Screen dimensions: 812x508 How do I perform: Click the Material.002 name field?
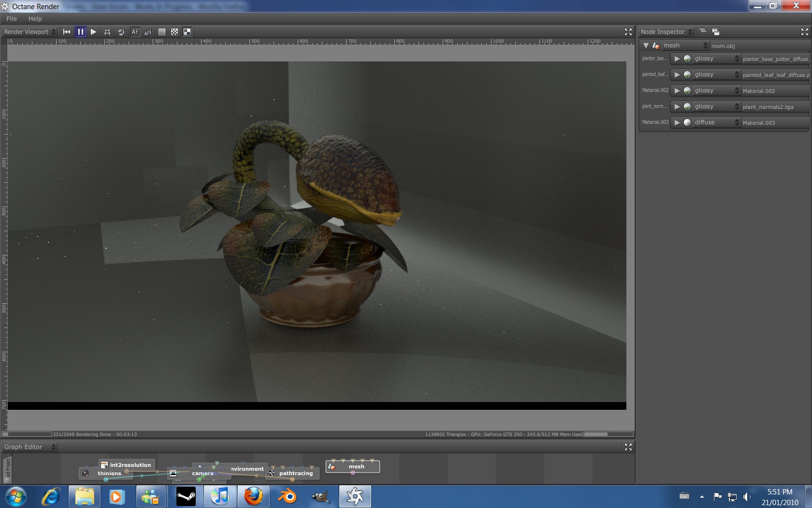(x=776, y=91)
